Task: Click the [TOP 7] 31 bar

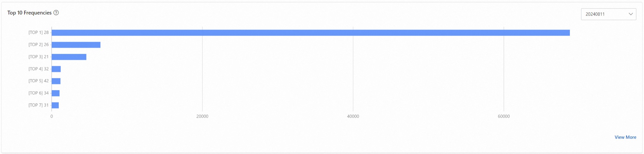Action: pos(55,105)
